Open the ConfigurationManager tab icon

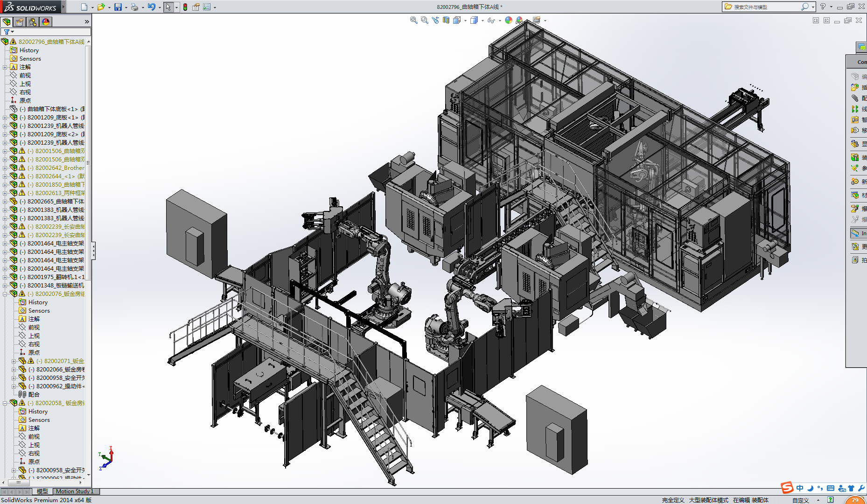(32, 22)
